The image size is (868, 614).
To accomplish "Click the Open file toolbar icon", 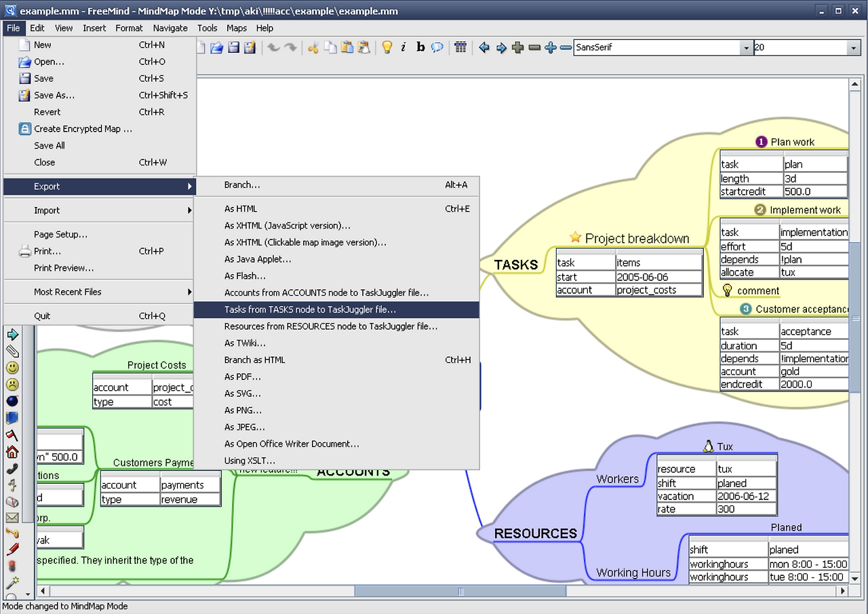I will (x=216, y=47).
